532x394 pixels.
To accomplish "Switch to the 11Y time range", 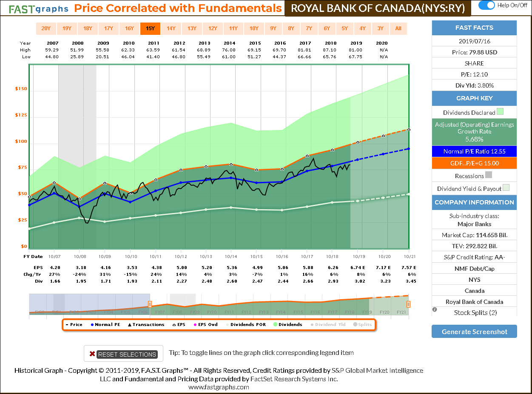I will [x=233, y=28].
